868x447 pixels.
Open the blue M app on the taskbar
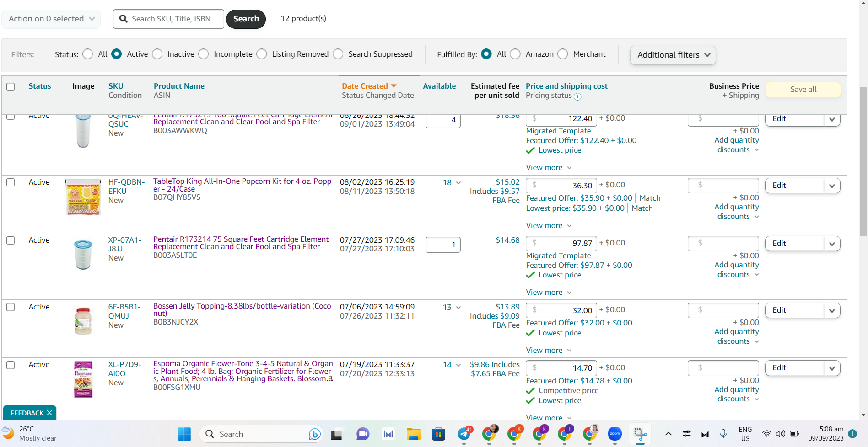(x=388, y=434)
